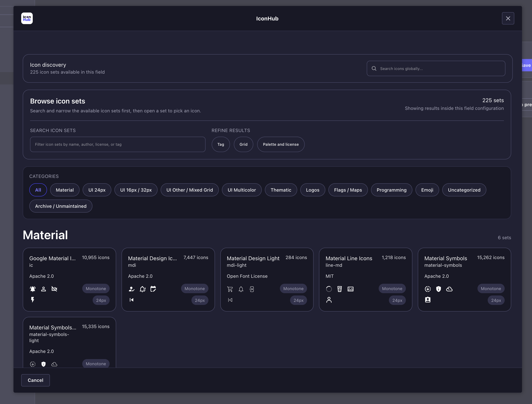Open the material-symbols-light set title
Screen dimensions: 532x404
[x=53, y=327]
